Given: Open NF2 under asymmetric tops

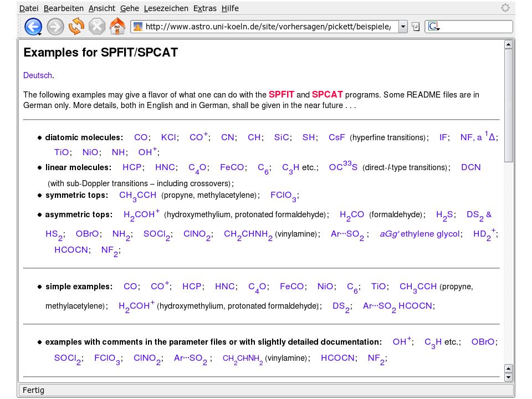Looking at the screenshot, I should [x=110, y=250].
